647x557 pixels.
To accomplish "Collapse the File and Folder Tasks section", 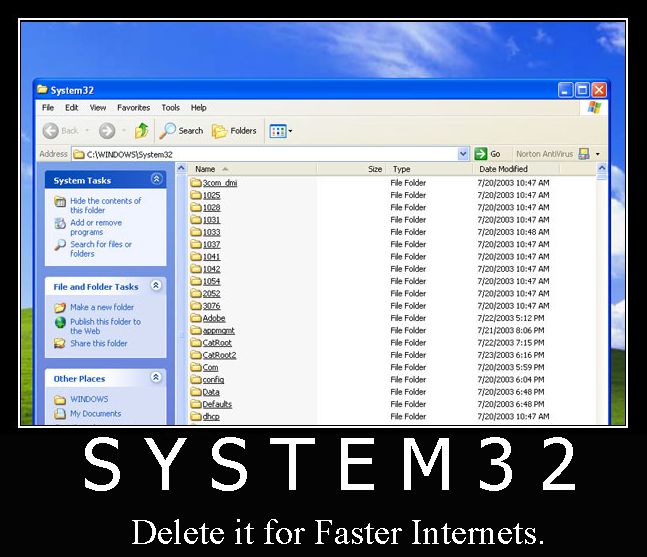I will click(156, 286).
